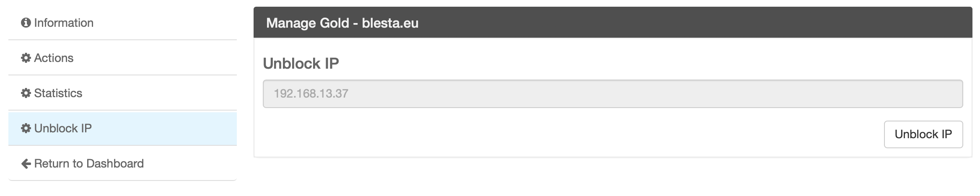Focus the IP address input field
Viewport: 980px width, 196px height.
(612, 94)
